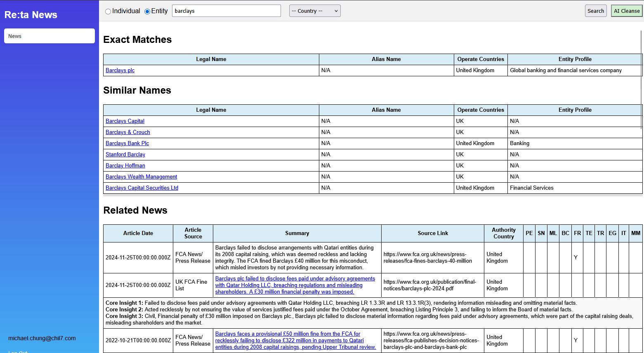Open the Barclays & Crouch link

click(128, 132)
